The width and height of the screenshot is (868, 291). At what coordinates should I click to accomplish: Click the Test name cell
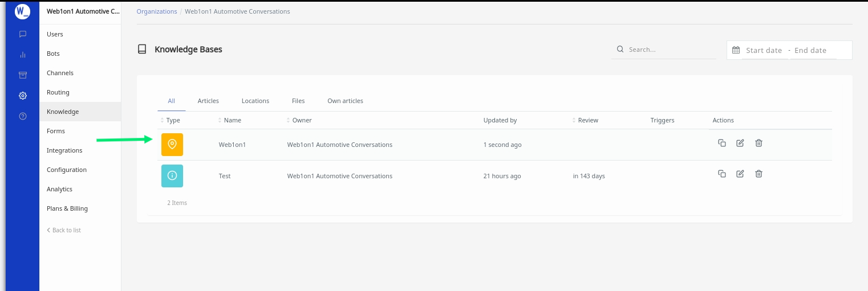[x=225, y=176]
